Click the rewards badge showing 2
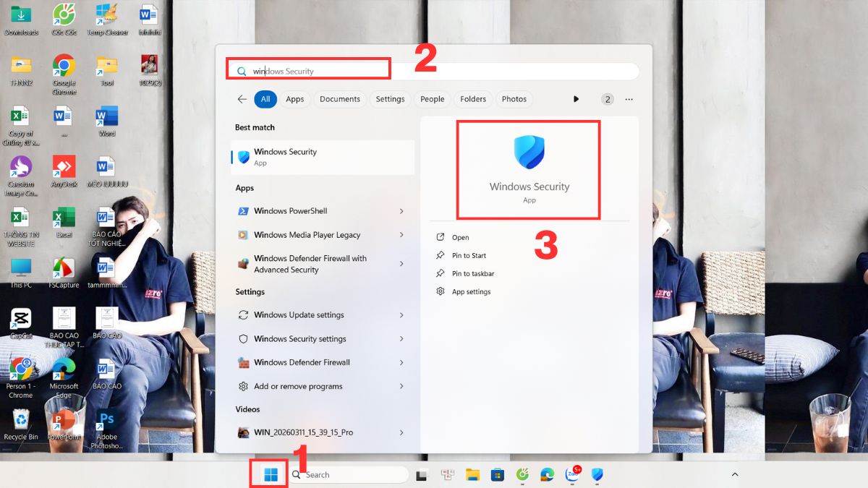Image resolution: width=868 pixels, height=488 pixels. pos(608,99)
